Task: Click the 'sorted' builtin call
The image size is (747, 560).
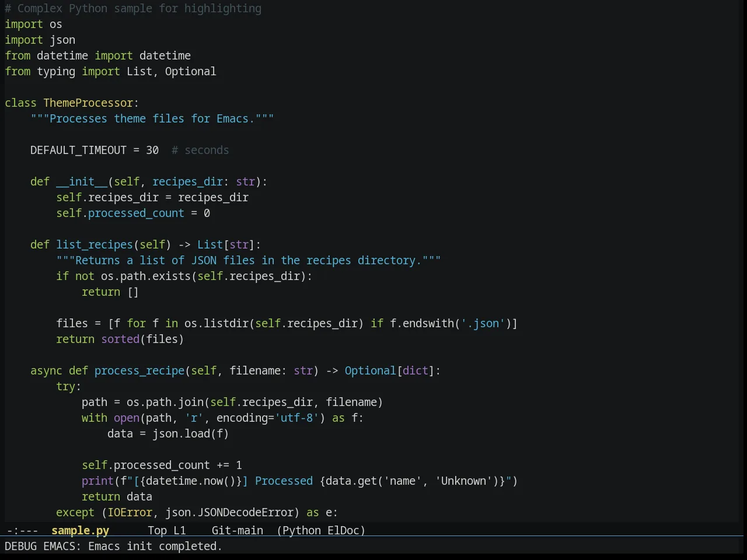Action: tap(120, 339)
